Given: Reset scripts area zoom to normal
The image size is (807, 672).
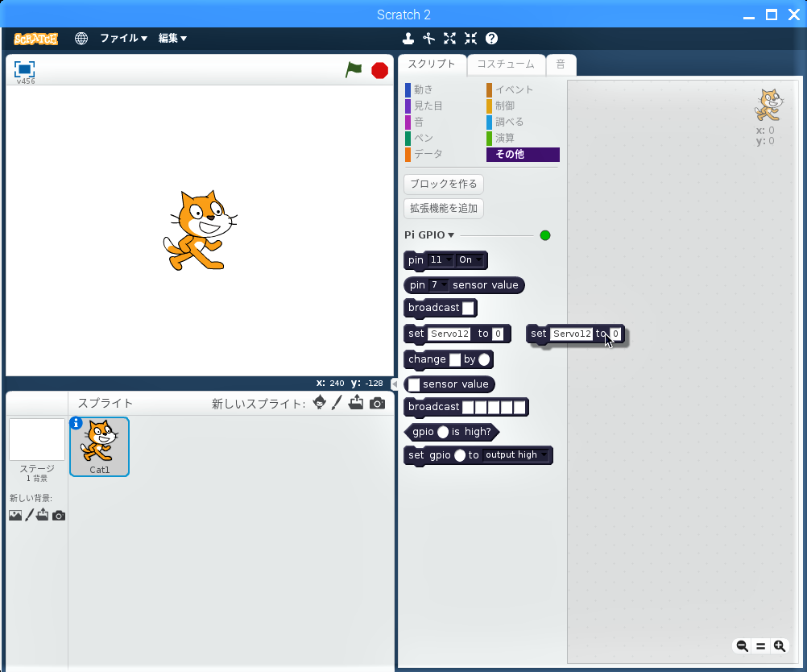Looking at the screenshot, I should 760,645.
